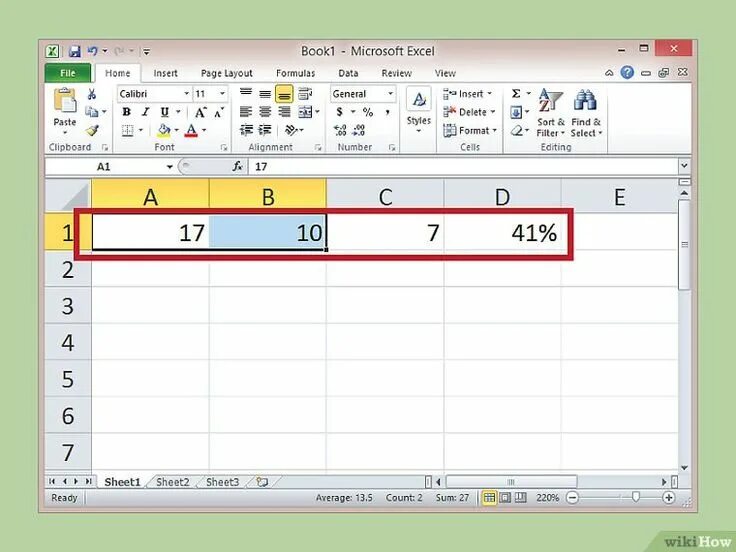This screenshot has width=736, height=552.
Task: Click the Cut scissors icon
Action: (x=92, y=94)
